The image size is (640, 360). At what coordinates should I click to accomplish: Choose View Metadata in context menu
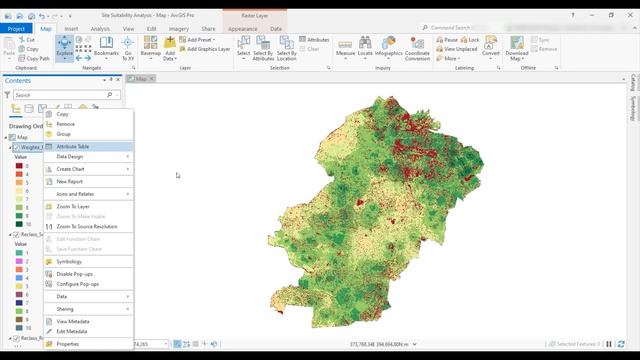[x=88, y=322]
